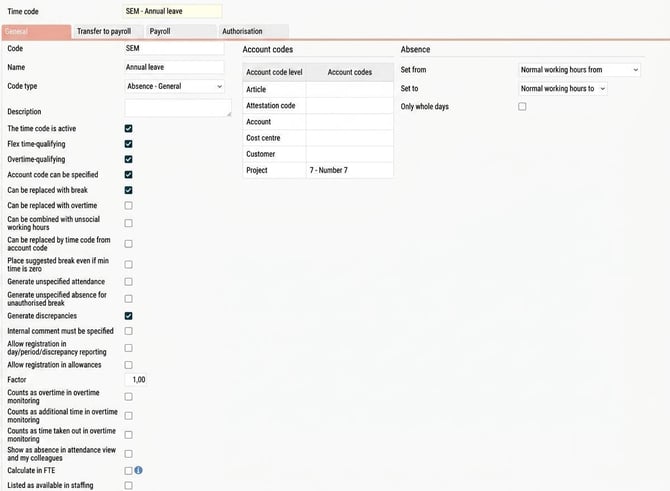
Task: Go to the Authorisation tab
Action: coord(254,32)
